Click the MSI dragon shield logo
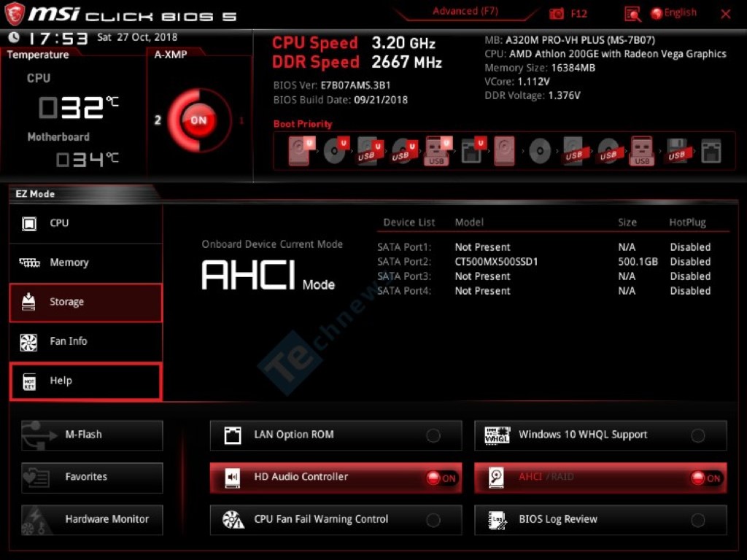The width and height of the screenshot is (747, 560). click(x=15, y=14)
